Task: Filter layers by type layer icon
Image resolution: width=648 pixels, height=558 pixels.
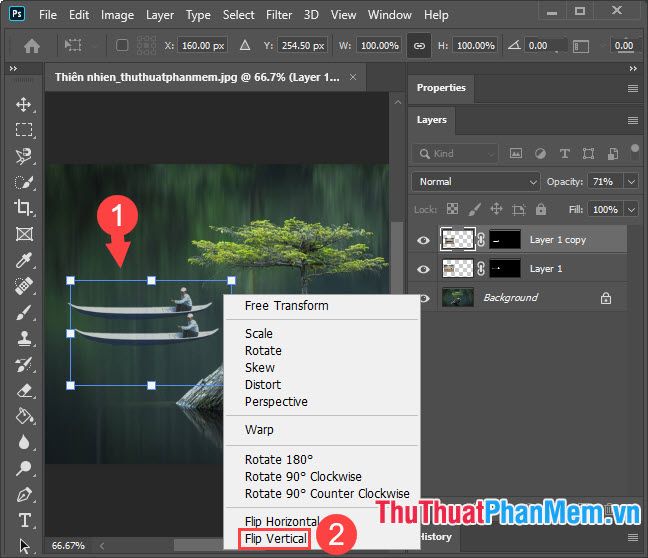Action: point(565,154)
